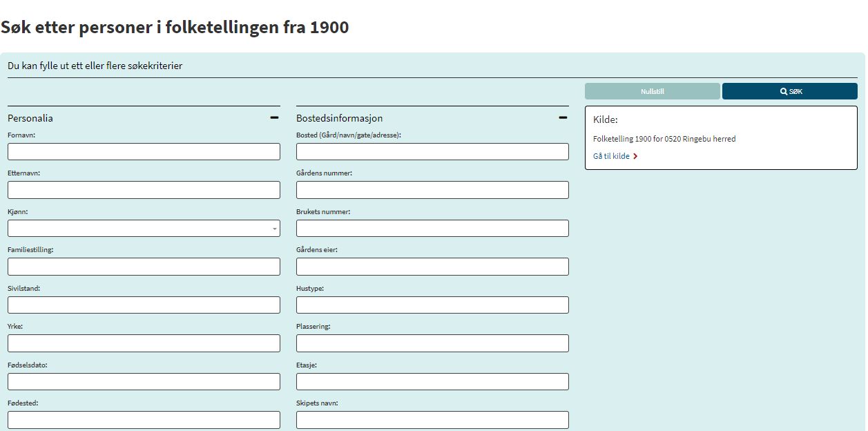
Task: Collapse the Personalia section
Action: (x=274, y=118)
